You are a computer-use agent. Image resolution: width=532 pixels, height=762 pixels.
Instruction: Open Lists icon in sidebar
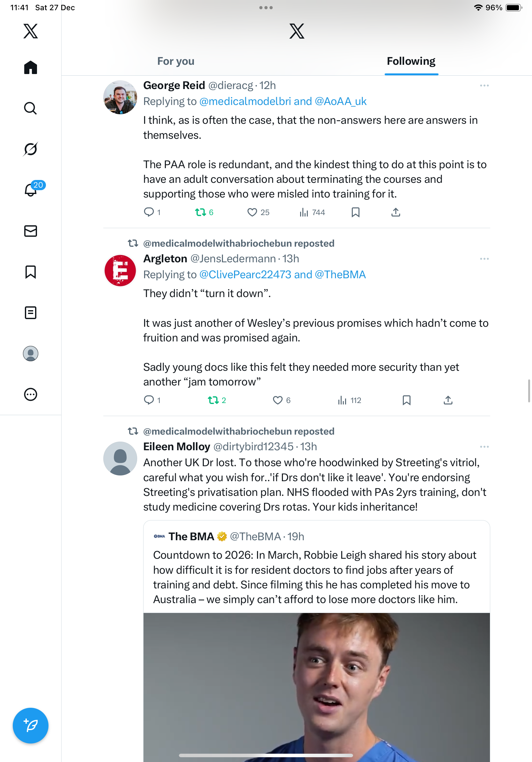click(x=31, y=313)
